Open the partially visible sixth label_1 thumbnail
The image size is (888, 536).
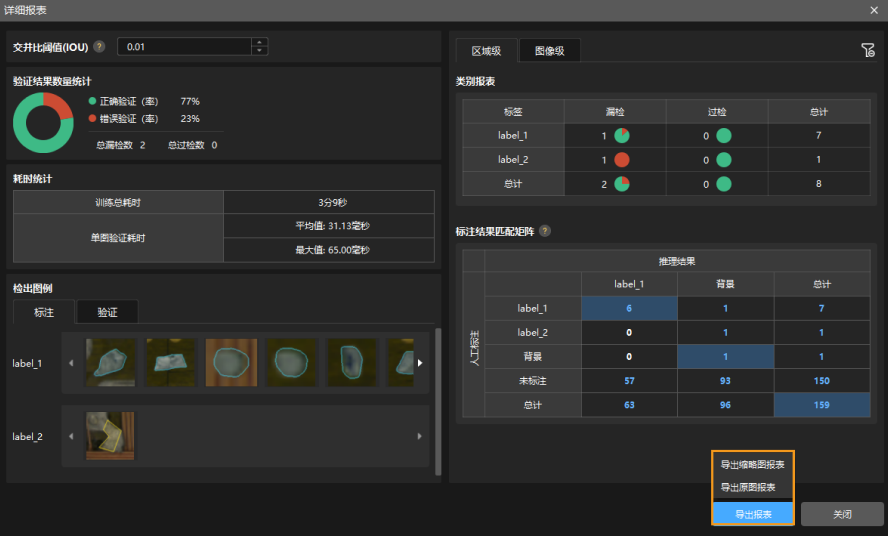401,363
